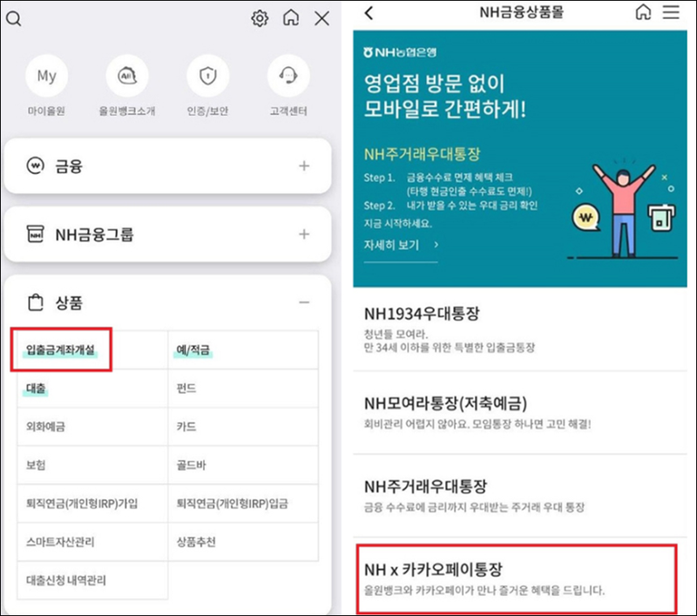Tap the won icon beside 금융
Screen dimensions: 697x616
click(x=35, y=166)
